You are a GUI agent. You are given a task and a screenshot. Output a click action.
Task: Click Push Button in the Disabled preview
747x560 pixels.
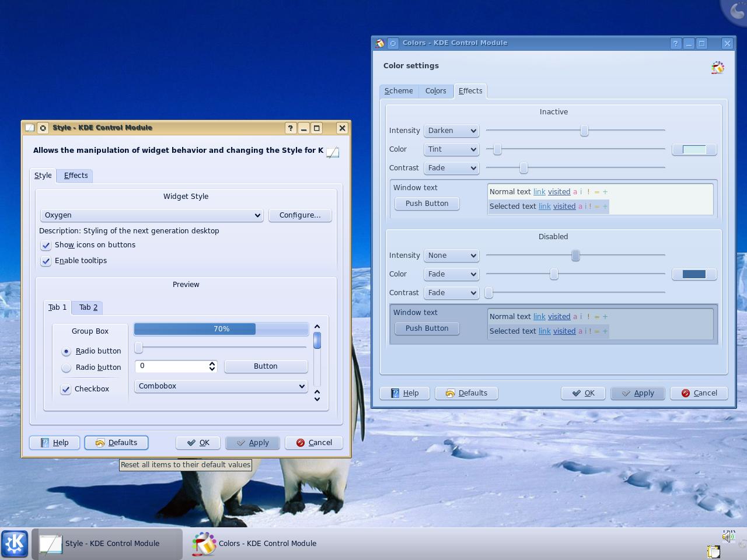coord(427,328)
